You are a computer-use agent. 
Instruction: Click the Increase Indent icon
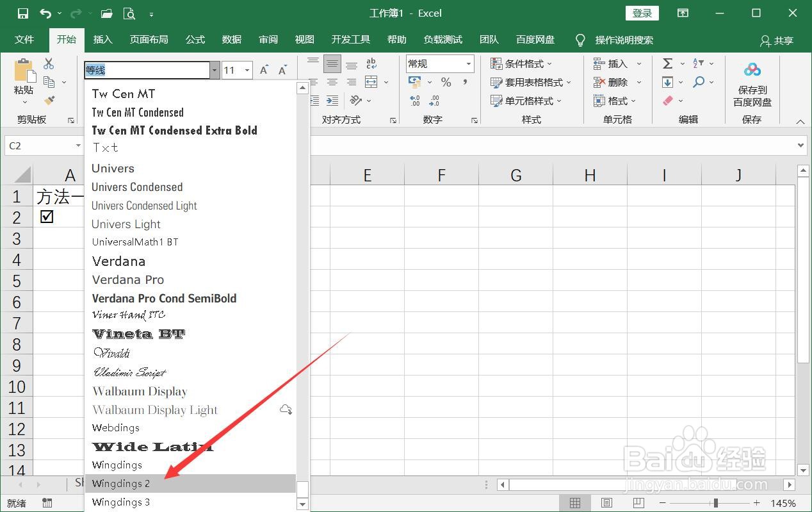[x=332, y=101]
